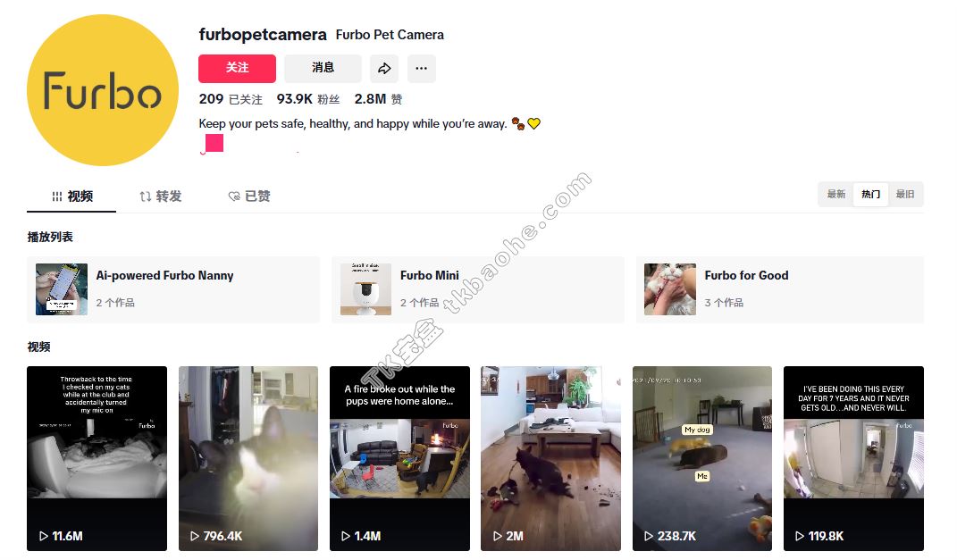Screen dimensions: 957x560
Task: Click the 93.9K 粉丝 followers count
Action: [x=308, y=99]
